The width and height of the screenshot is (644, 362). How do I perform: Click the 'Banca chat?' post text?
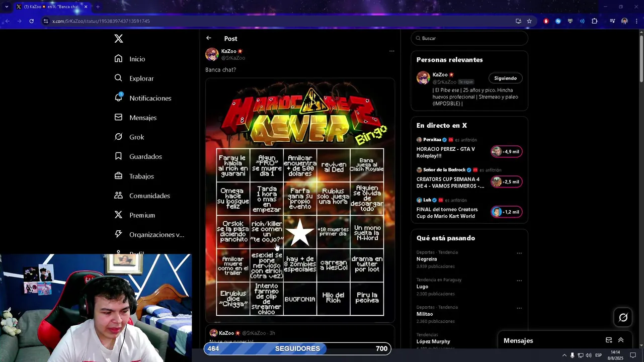220,70
